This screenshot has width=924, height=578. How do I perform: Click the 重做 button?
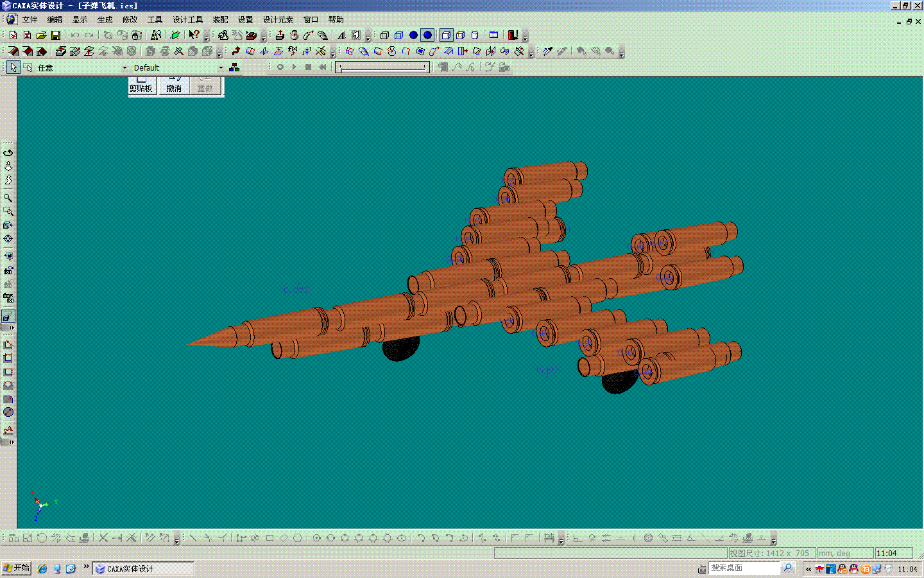point(205,85)
